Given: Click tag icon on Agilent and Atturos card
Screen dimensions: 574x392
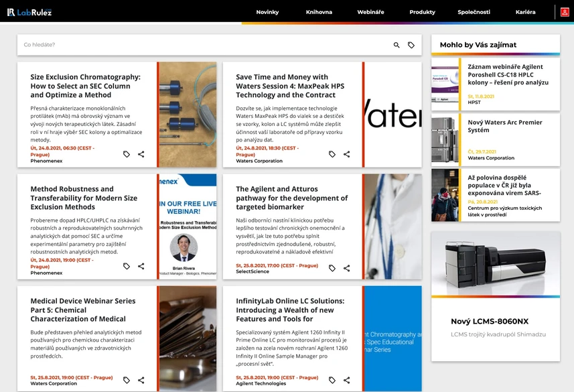Looking at the screenshot, I should click(x=332, y=268).
